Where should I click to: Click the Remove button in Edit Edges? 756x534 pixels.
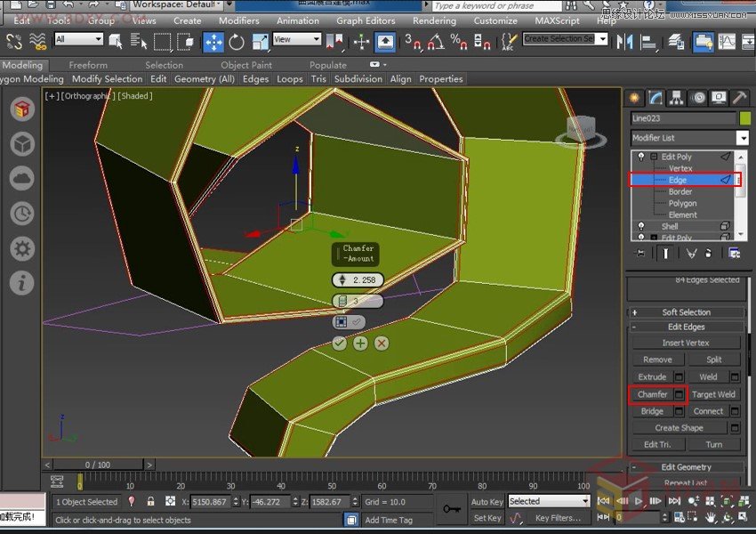[x=657, y=360]
